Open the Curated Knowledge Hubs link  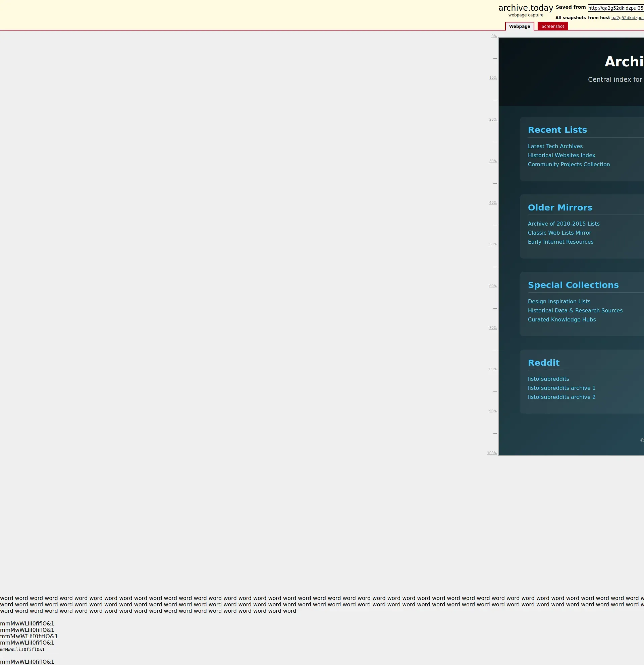pyautogui.click(x=561, y=320)
